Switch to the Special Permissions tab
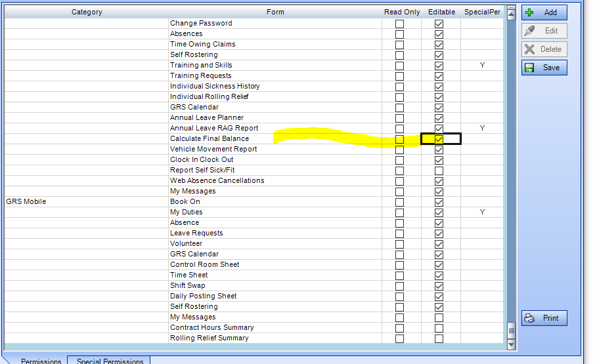595x364 pixels. 110,360
